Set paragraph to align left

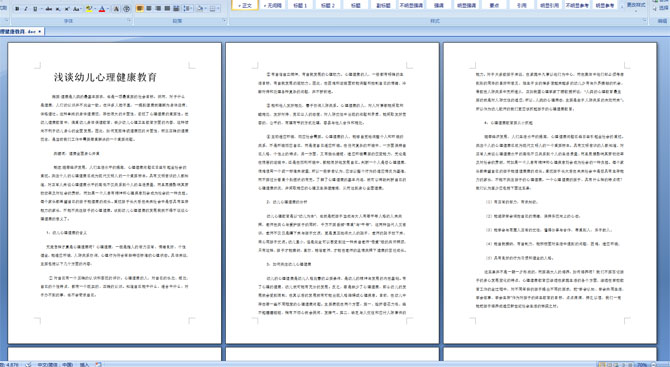140,9
